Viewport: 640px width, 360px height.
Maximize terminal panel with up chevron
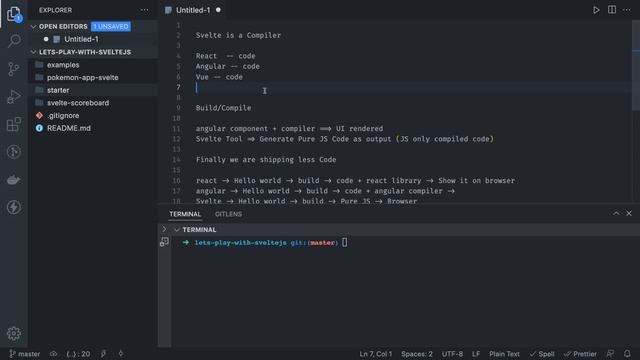pyautogui.click(x=616, y=213)
